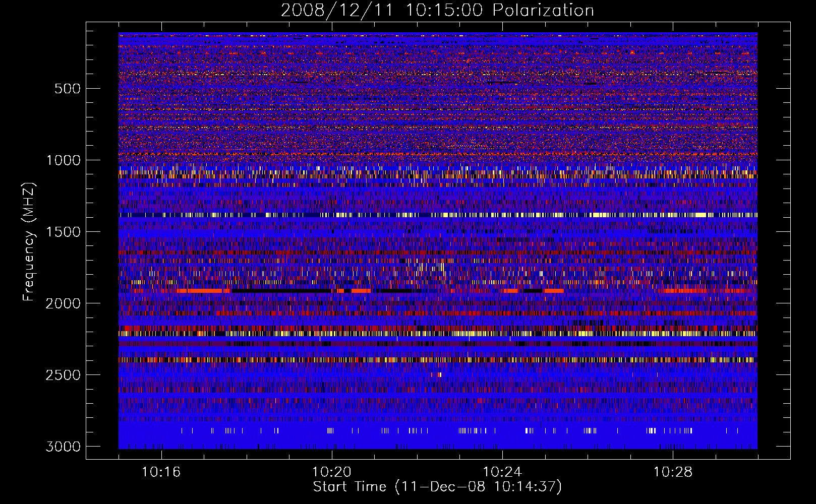The image size is (816, 504).
Task: Click the 10:28 time tick label
Action: (673, 472)
